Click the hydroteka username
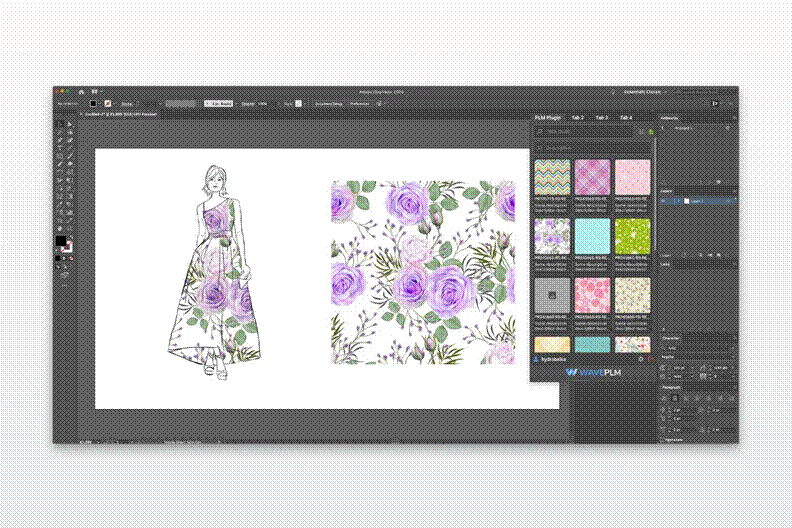 pos(553,359)
